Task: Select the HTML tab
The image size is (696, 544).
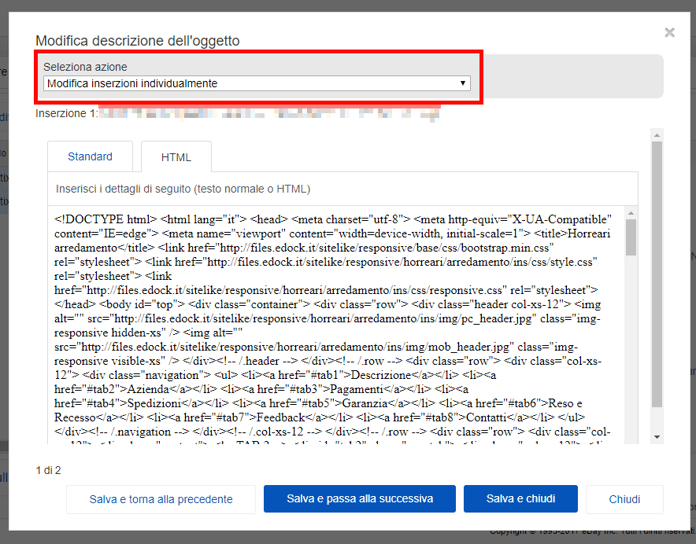Action: pos(176,158)
